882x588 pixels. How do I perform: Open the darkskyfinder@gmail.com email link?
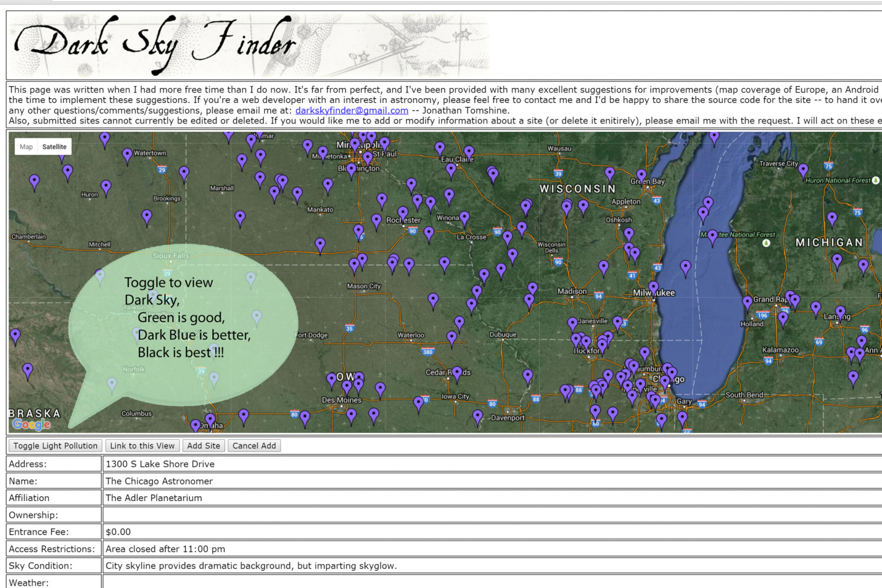pos(351,111)
